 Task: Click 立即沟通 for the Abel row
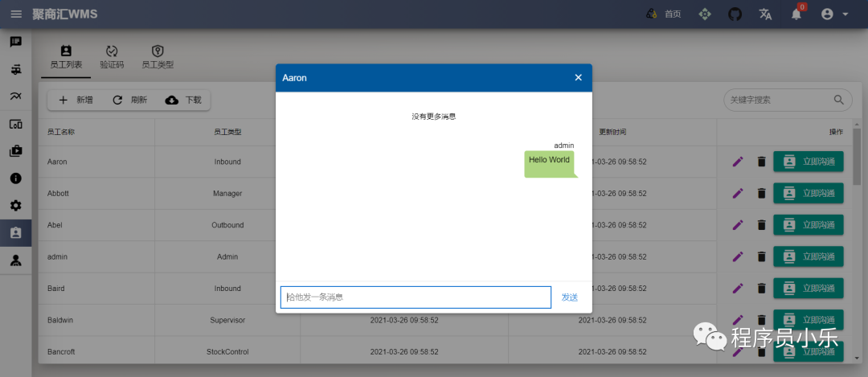click(x=808, y=225)
